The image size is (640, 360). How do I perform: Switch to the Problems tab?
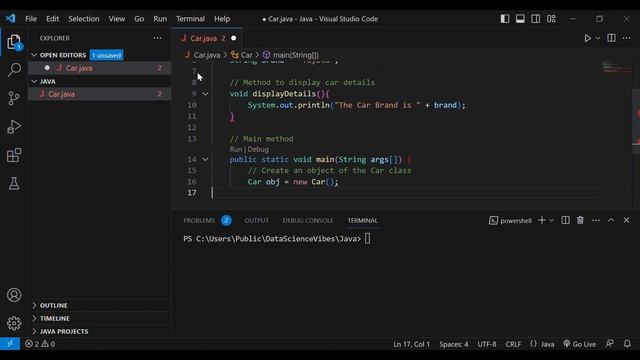point(199,220)
